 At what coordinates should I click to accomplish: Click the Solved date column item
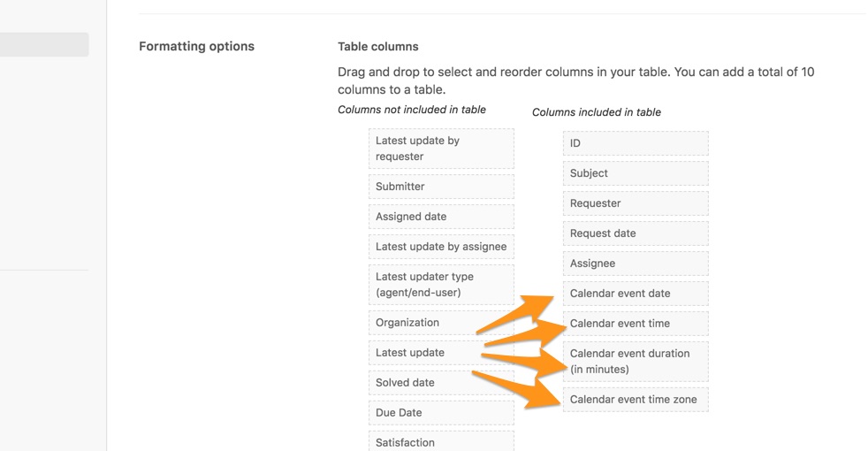tap(441, 383)
